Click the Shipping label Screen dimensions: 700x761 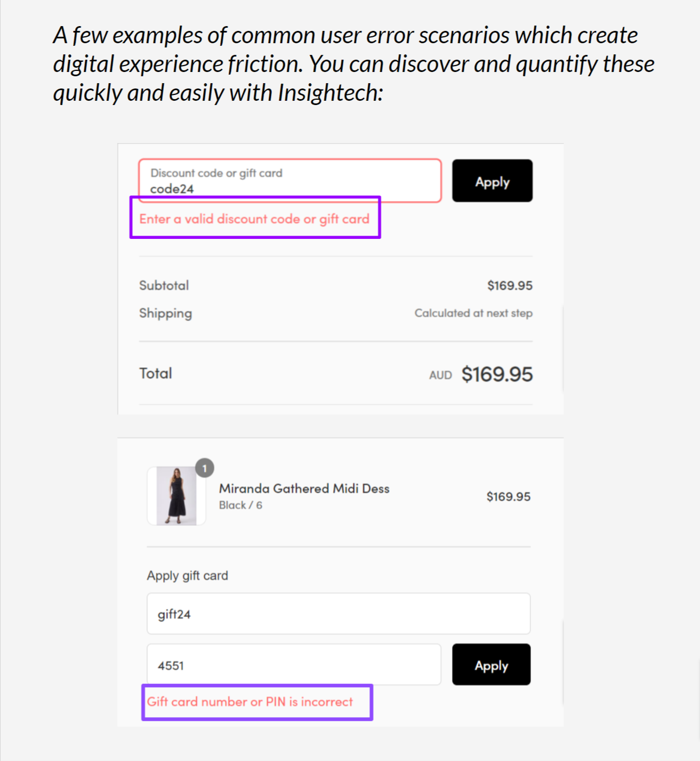click(165, 313)
